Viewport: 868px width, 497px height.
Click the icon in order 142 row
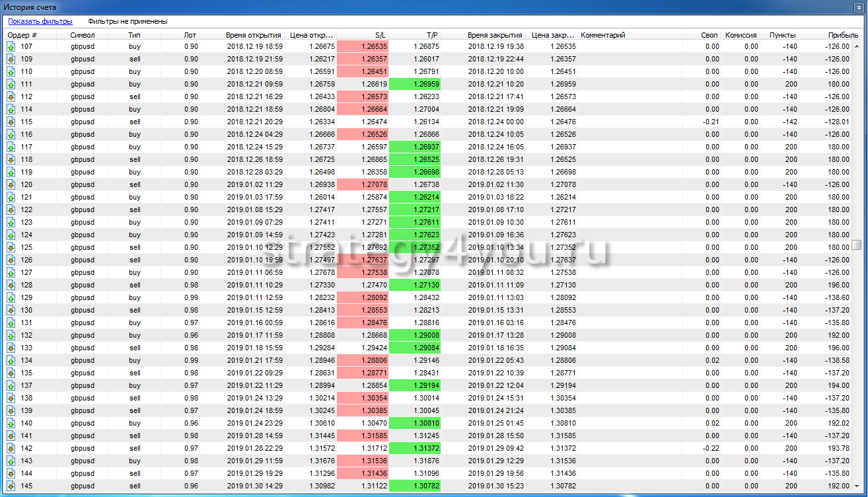click(x=11, y=448)
